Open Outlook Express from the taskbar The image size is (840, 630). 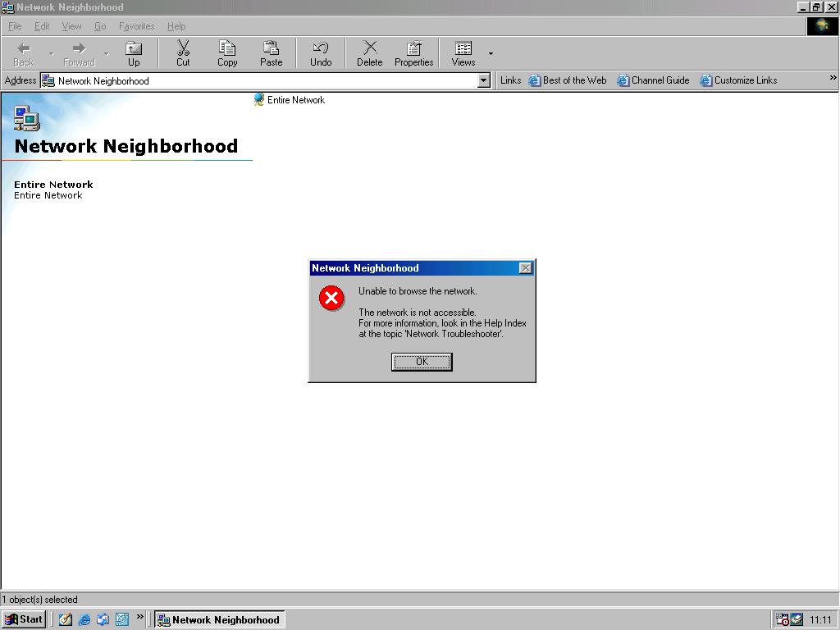[103, 619]
